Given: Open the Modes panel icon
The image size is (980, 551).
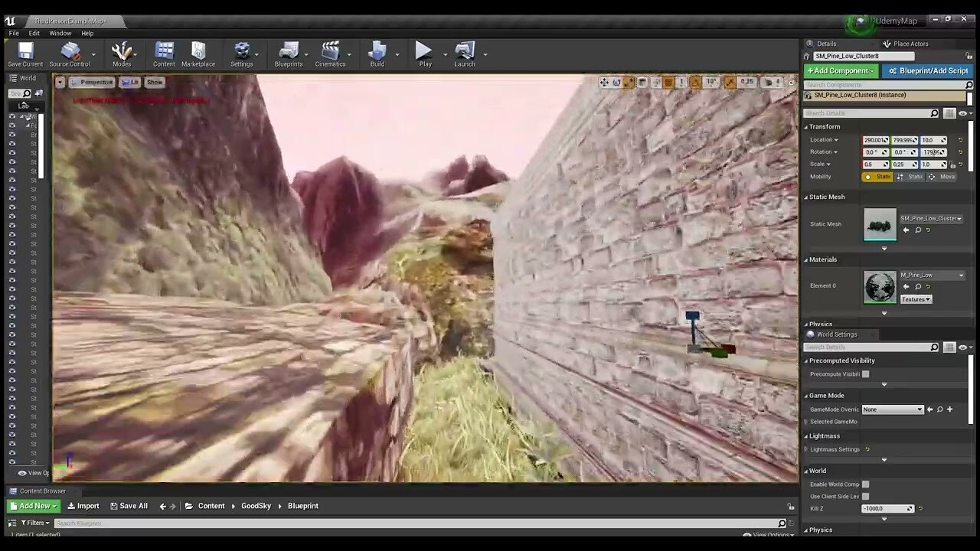Looking at the screenshot, I should click(122, 52).
